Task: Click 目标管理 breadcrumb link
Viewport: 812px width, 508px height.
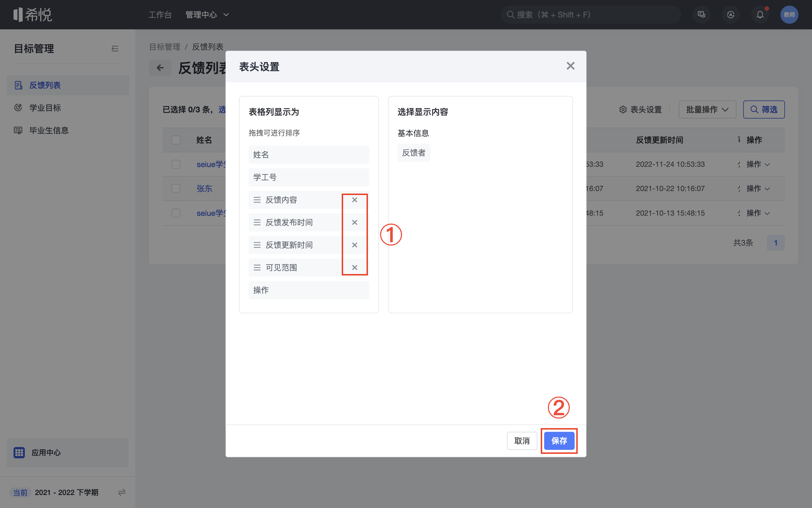Action: click(165, 47)
